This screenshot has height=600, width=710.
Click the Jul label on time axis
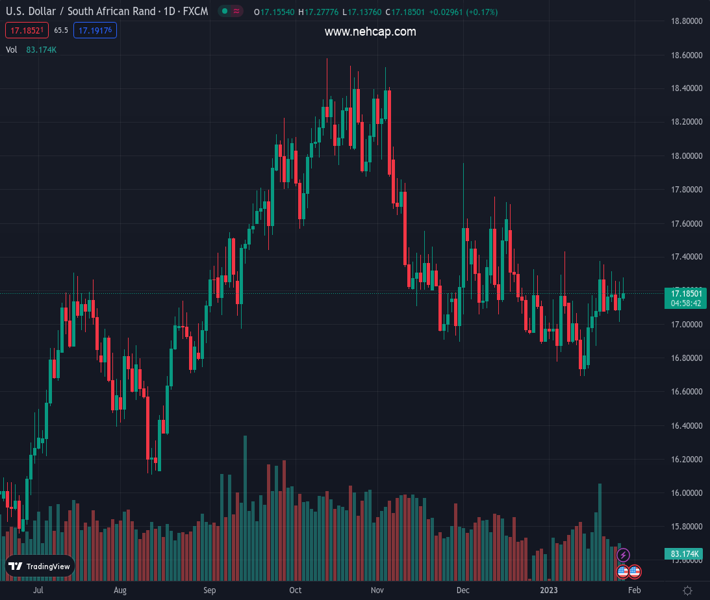click(39, 591)
